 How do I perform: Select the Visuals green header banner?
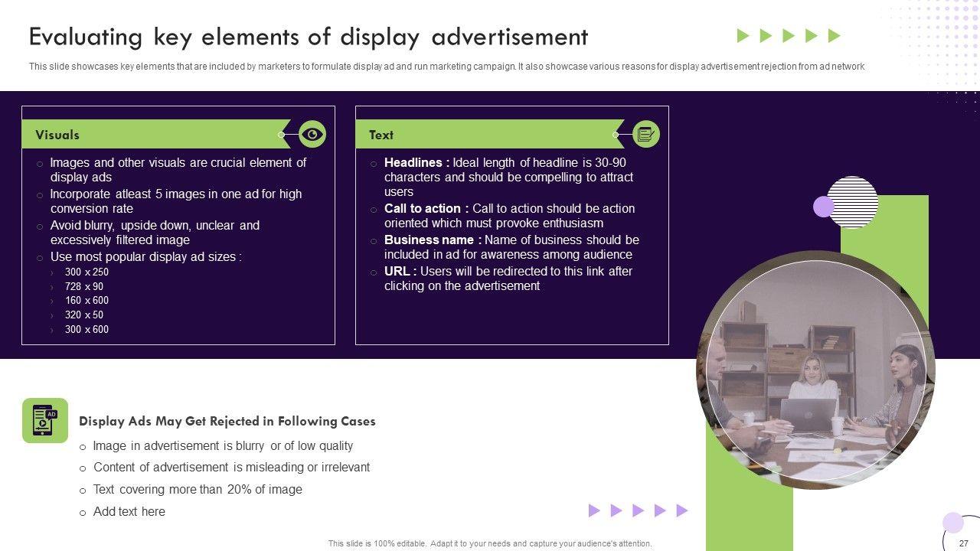(153, 135)
